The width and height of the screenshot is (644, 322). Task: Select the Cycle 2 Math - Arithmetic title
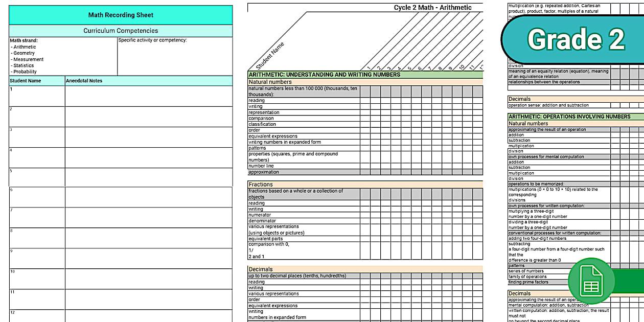tap(432, 7)
